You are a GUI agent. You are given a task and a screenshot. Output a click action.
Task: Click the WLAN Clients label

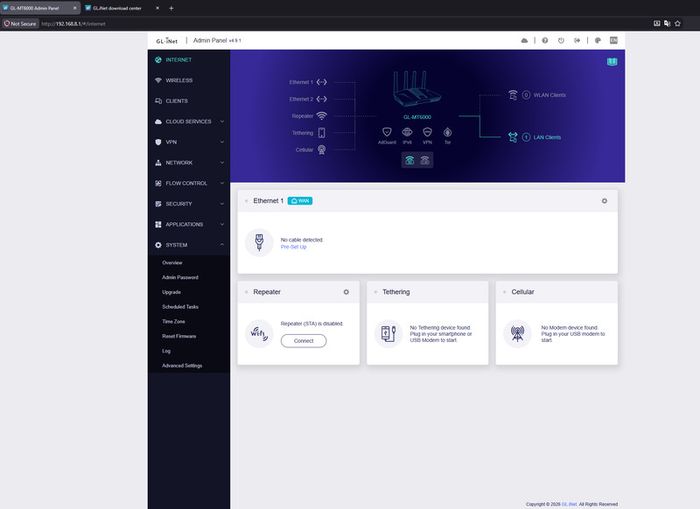(x=550, y=95)
